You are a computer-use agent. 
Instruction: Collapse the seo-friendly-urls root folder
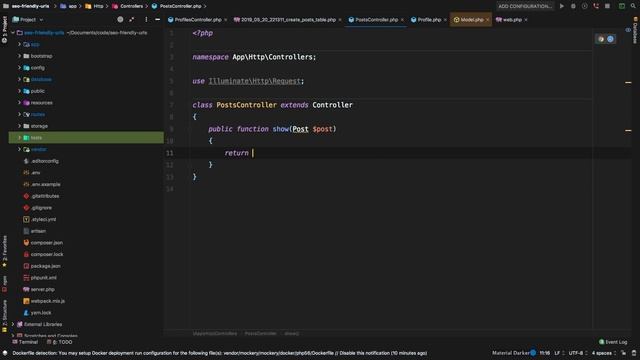click(x=13, y=33)
